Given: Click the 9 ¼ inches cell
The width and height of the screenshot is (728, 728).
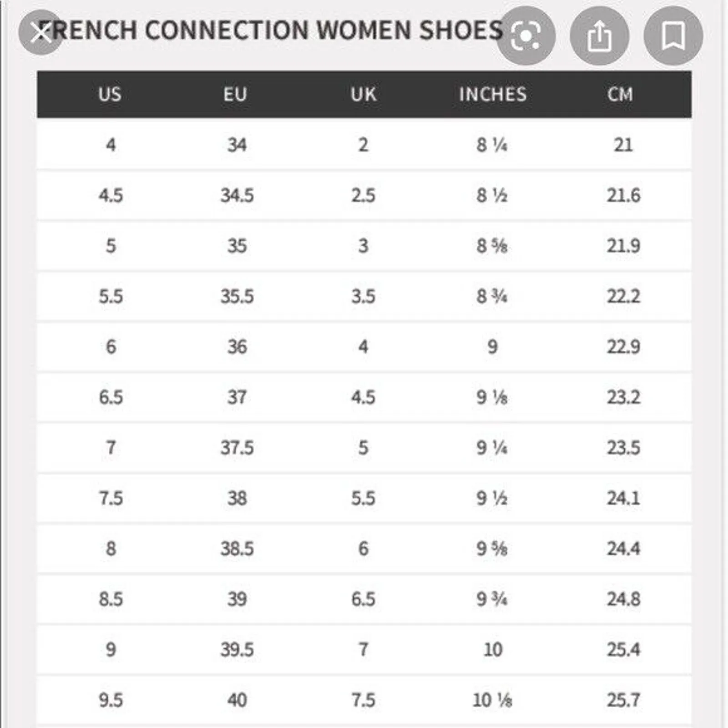Looking at the screenshot, I should point(492,448).
